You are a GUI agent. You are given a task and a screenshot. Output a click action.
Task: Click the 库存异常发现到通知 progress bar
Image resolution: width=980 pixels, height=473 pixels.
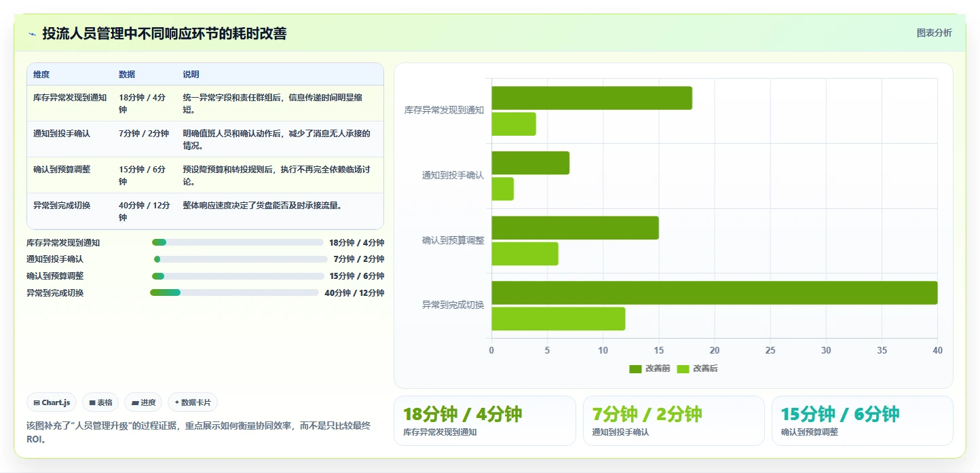click(238, 242)
